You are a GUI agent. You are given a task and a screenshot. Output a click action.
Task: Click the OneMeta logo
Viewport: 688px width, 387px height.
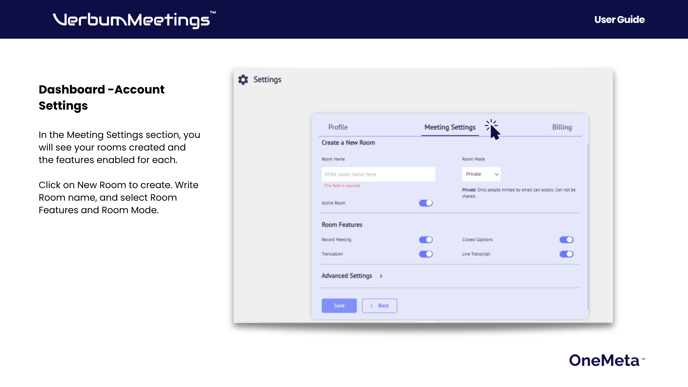point(607,360)
